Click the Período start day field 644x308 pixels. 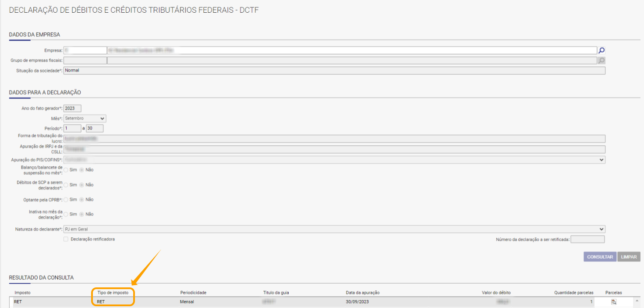[x=72, y=129]
